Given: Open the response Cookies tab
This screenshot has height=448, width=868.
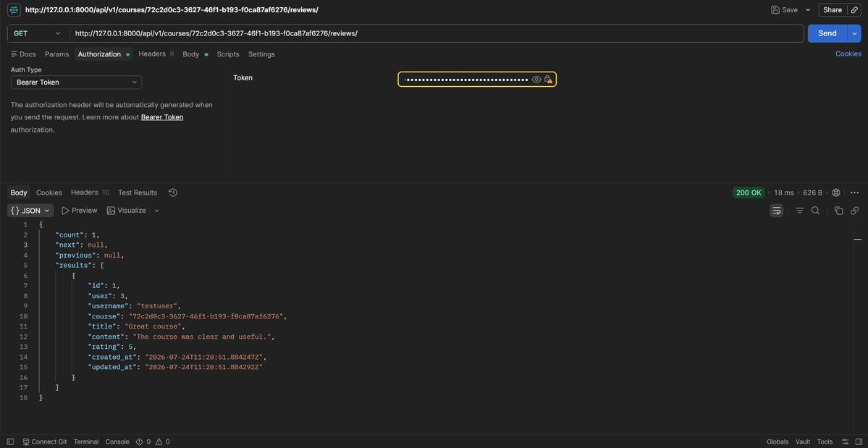Looking at the screenshot, I should (49, 193).
